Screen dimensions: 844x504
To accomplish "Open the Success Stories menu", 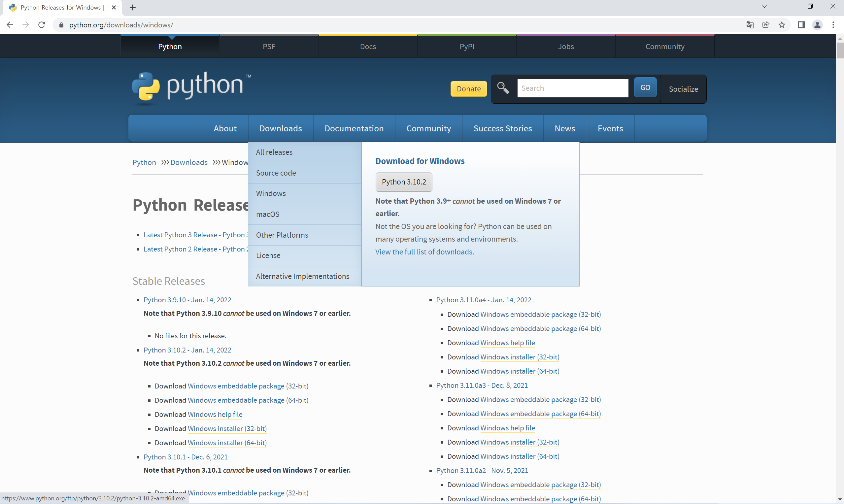I will tap(503, 128).
